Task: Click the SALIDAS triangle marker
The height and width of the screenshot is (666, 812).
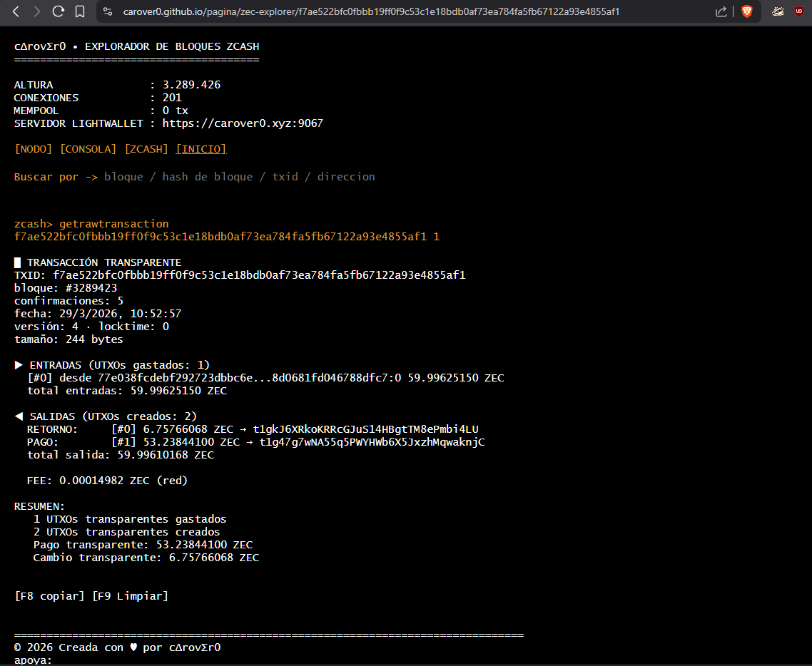Action: pyautogui.click(x=19, y=416)
